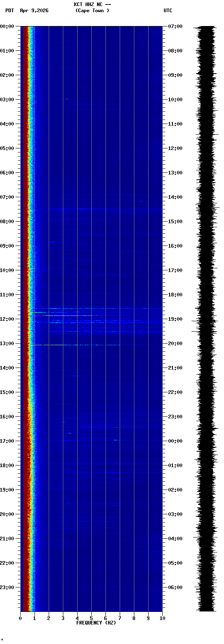Click the '12:00' PDT time label

click(7, 319)
